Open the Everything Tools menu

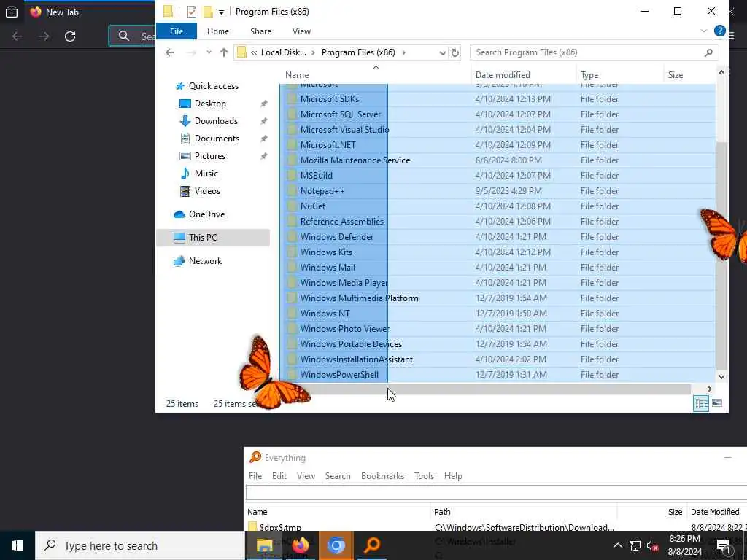(x=424, y=476)
